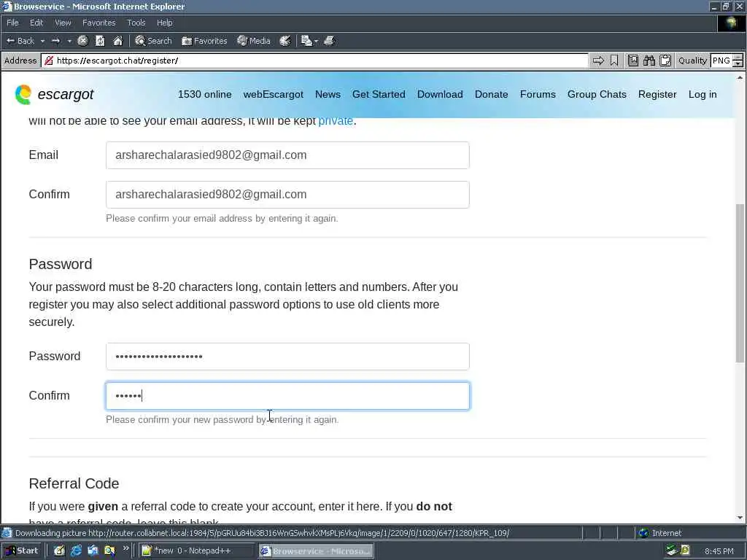Click the bookmarks book icon

click(632, 61)
